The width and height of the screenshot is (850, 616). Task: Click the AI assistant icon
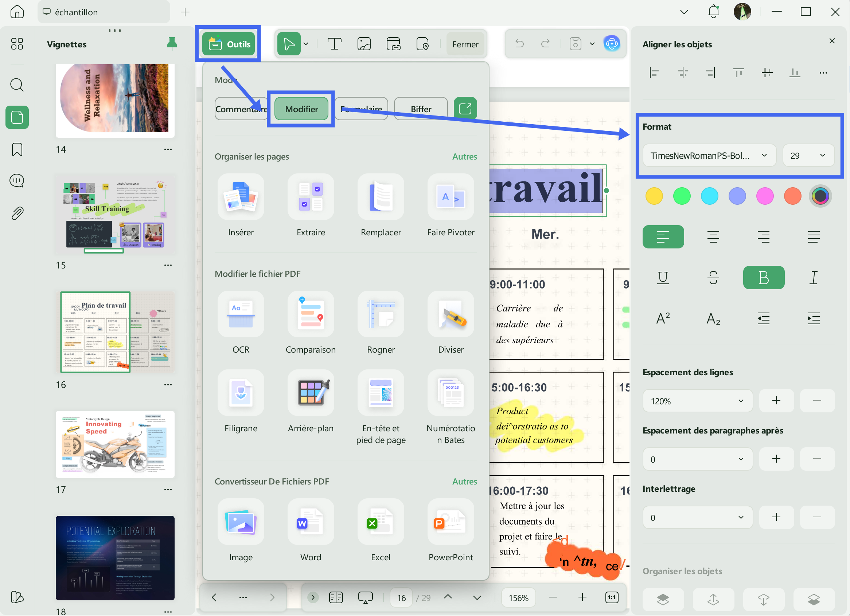pos(612,44)
